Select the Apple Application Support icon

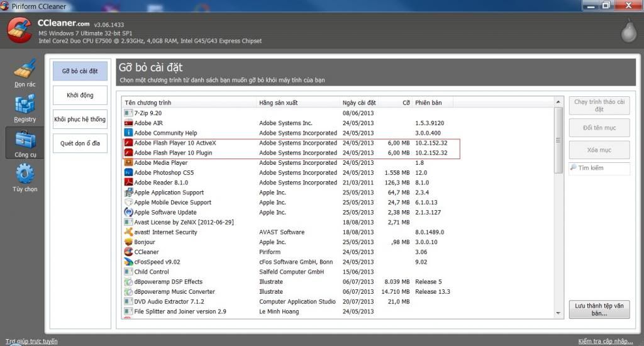tap(128, 193)
